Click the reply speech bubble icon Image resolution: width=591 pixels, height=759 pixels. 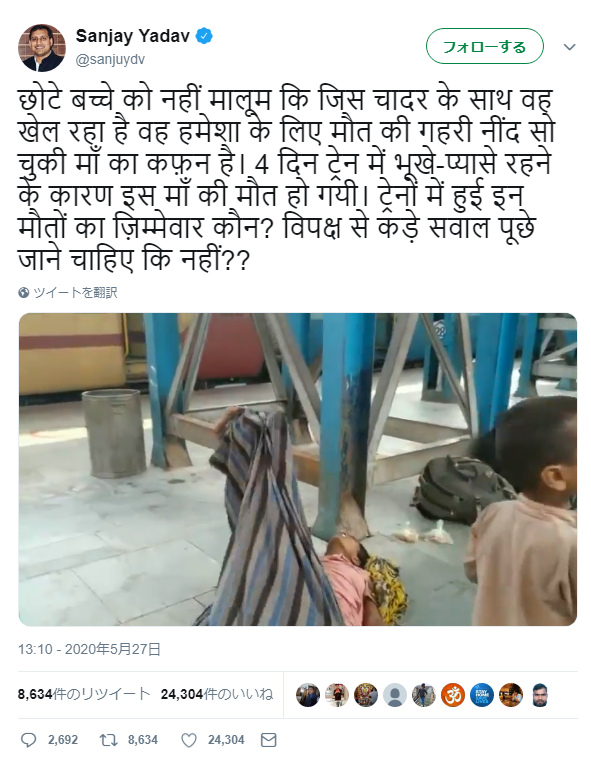[29, 740]
